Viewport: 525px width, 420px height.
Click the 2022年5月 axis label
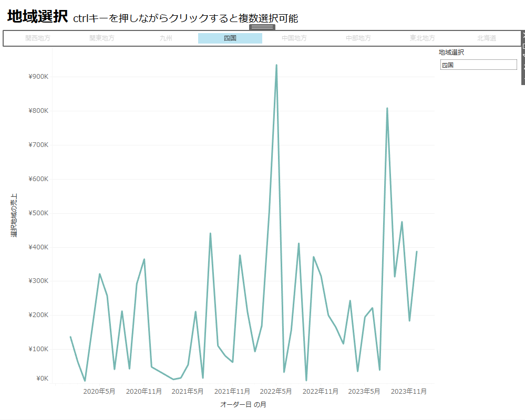pyautogui.click(x=276, y=392)
